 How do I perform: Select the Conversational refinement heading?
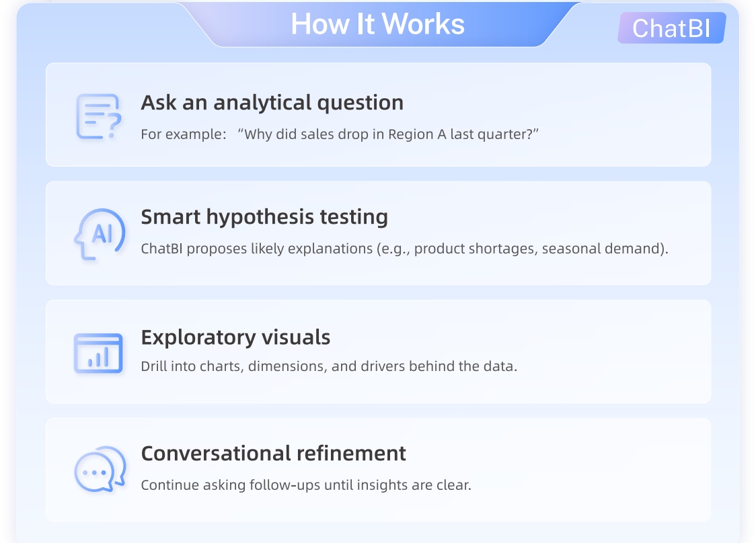[x=273, y=453]
